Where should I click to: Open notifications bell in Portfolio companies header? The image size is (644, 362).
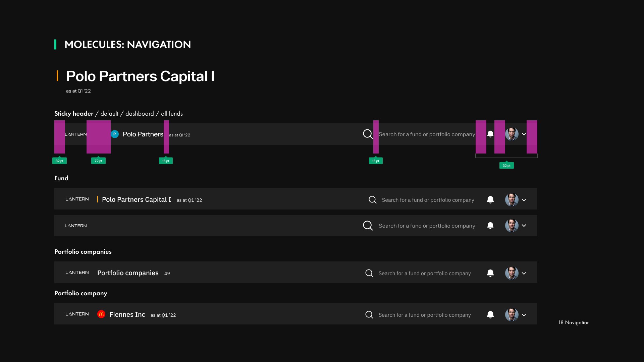[x=490, y=273]
